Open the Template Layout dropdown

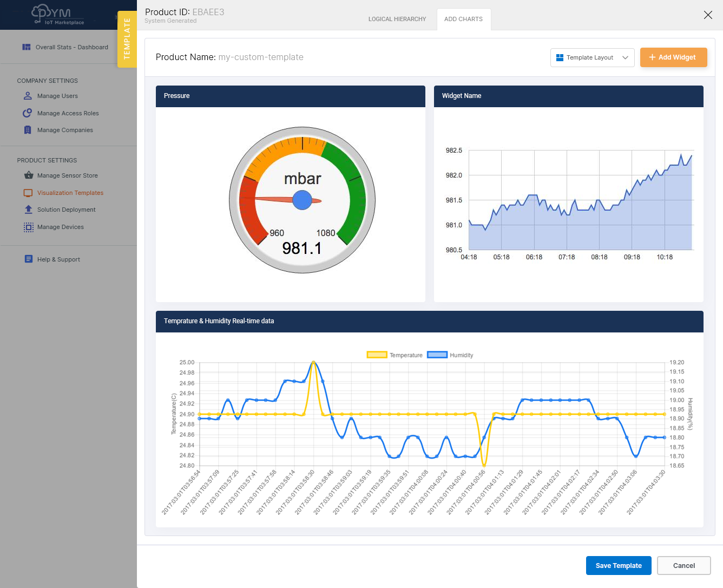tap(592, 57)
